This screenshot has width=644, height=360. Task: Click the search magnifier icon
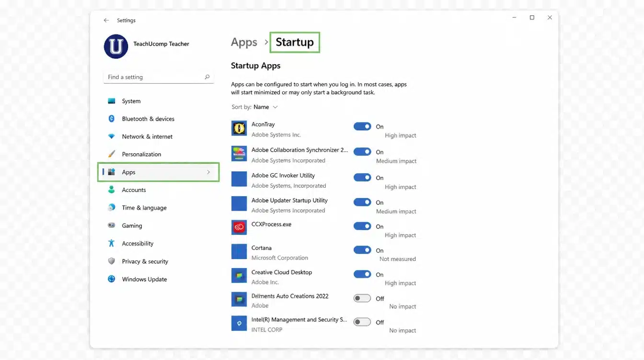207,77
